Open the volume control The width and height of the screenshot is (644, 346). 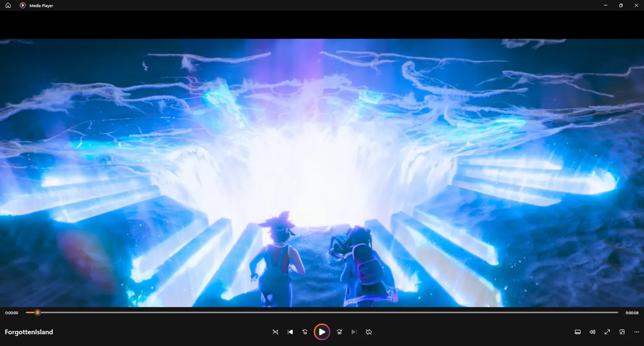tap(592, 332)
